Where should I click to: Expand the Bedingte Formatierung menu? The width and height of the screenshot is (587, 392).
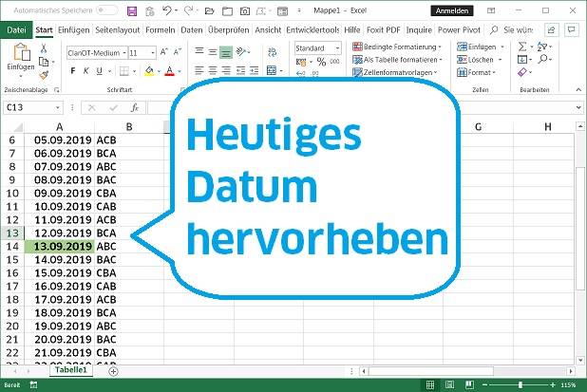pos(397,47)
